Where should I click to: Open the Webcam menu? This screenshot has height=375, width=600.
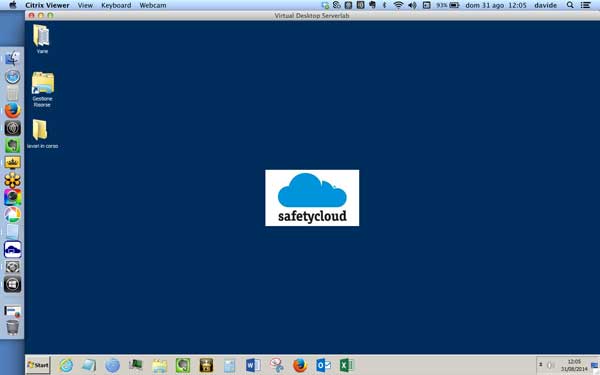click(153, 5)
